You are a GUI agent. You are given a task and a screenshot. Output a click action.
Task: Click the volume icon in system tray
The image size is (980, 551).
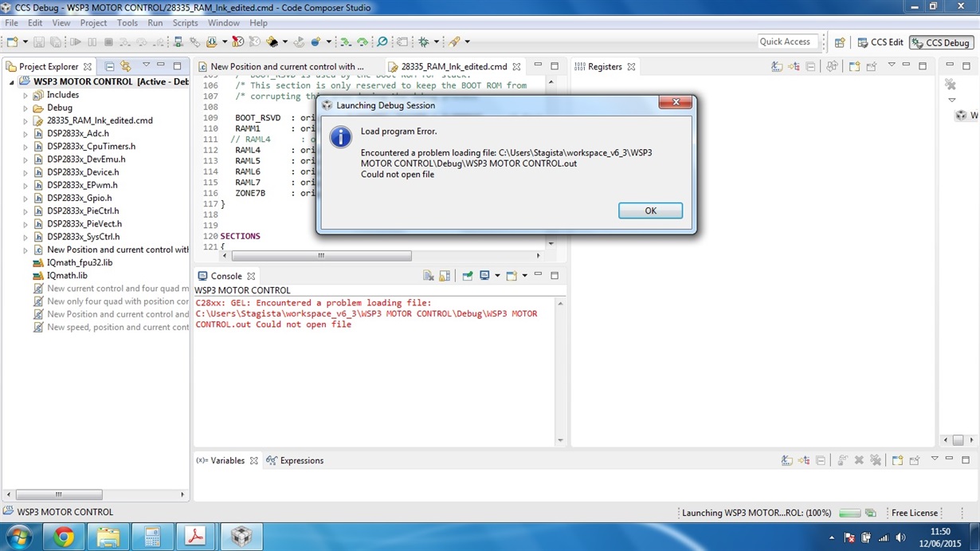(x=900, y=537)
